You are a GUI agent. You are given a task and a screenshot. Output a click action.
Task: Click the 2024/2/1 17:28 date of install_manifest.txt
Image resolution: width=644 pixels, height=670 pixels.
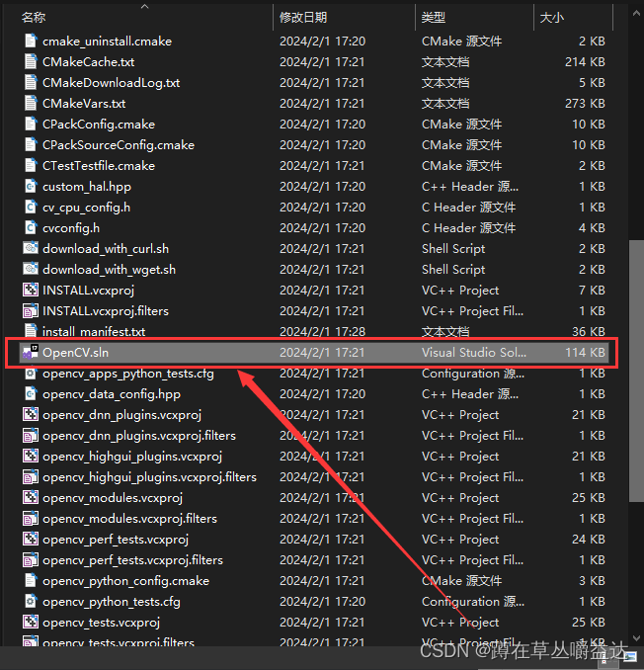point(322,332)
